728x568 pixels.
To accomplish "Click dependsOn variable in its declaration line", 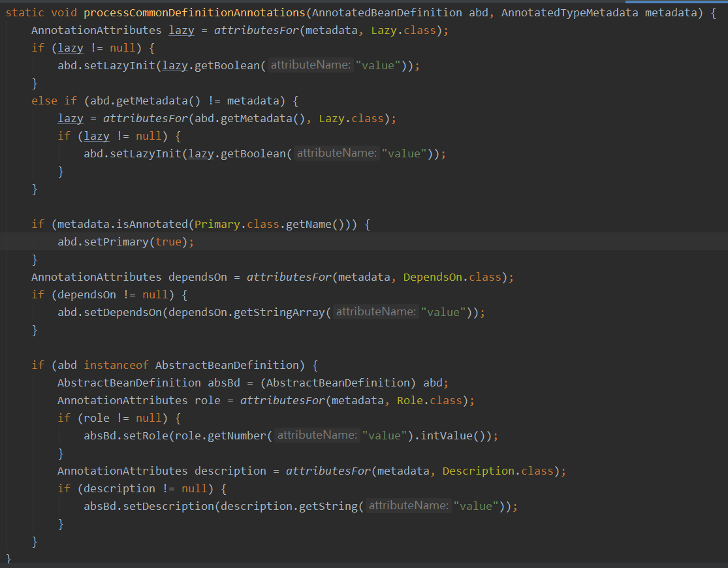I will 198,277.
